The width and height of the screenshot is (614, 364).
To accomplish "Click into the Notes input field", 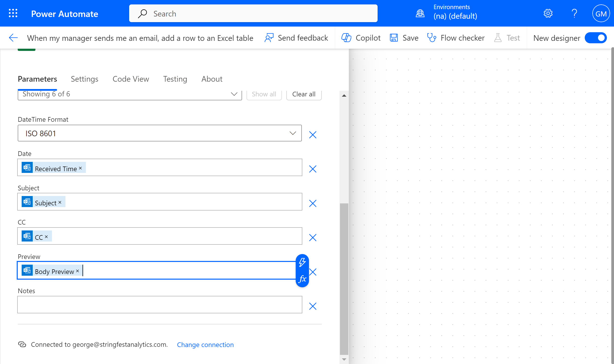I will [159, 305].
